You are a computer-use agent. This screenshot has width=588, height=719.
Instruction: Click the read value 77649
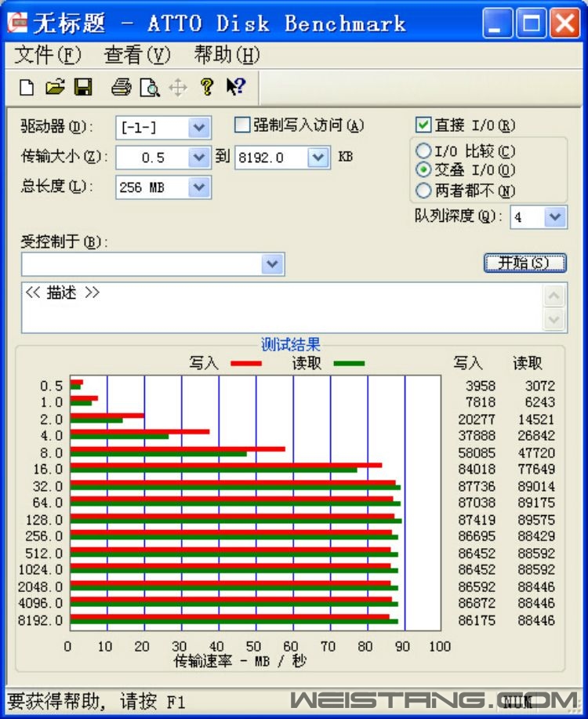click(x=536, y=469)
